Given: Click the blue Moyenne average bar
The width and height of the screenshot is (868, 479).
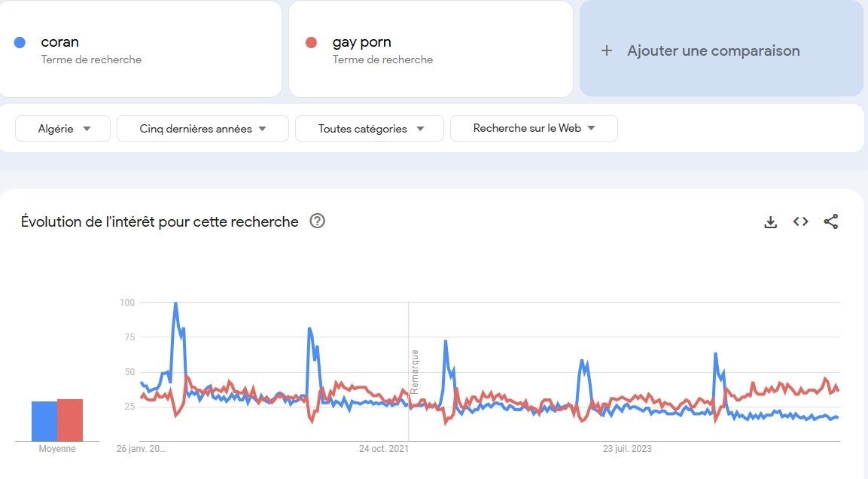Looking at the screenshot, I should coord(44,421).
